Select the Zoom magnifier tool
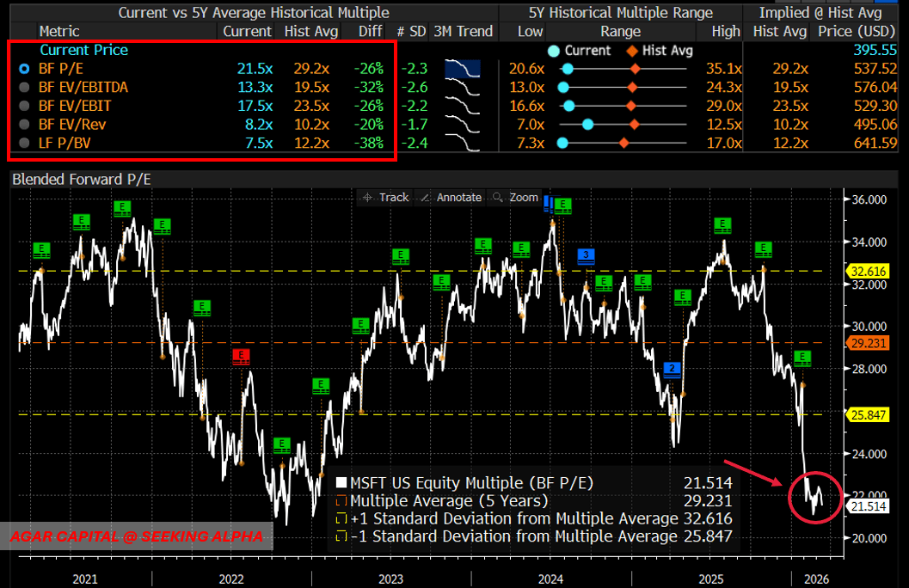909x588 pixels. (515, 197)
